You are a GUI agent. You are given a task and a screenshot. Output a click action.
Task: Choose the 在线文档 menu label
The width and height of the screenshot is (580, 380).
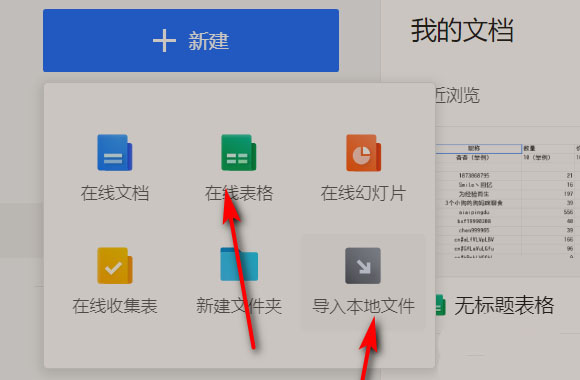click(x=115, y=193)
